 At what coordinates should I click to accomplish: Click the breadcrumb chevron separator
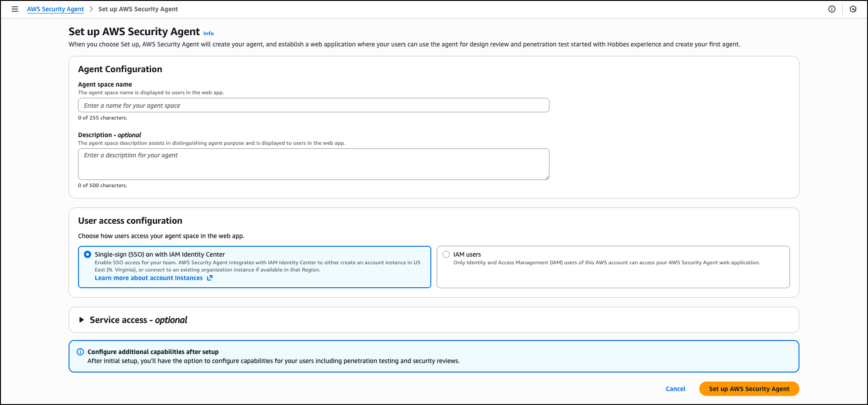point(91,9)
